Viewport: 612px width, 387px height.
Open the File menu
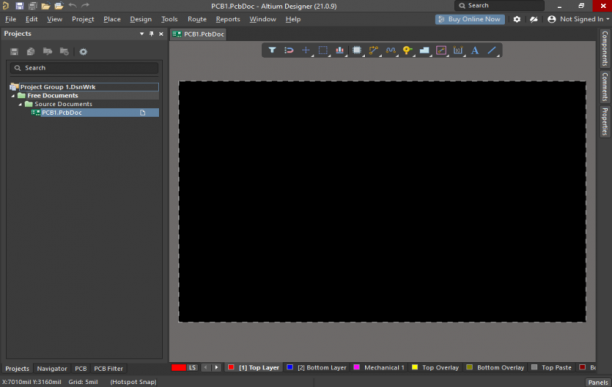point(11,19)
